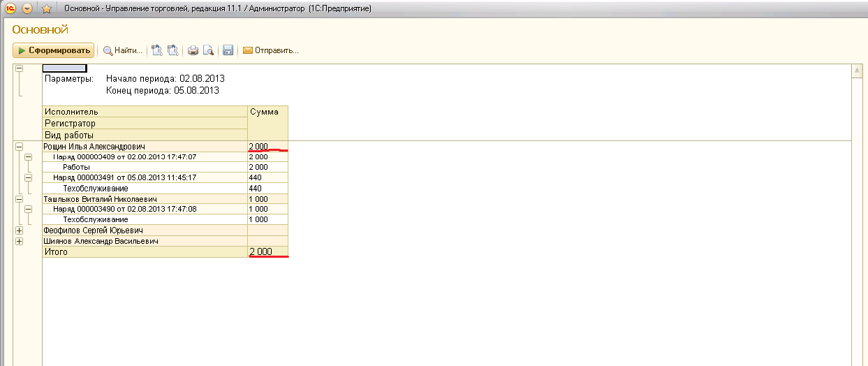868x366 pixels.
Task: Select the Исполнитель header cell
Action: point(145,112)
